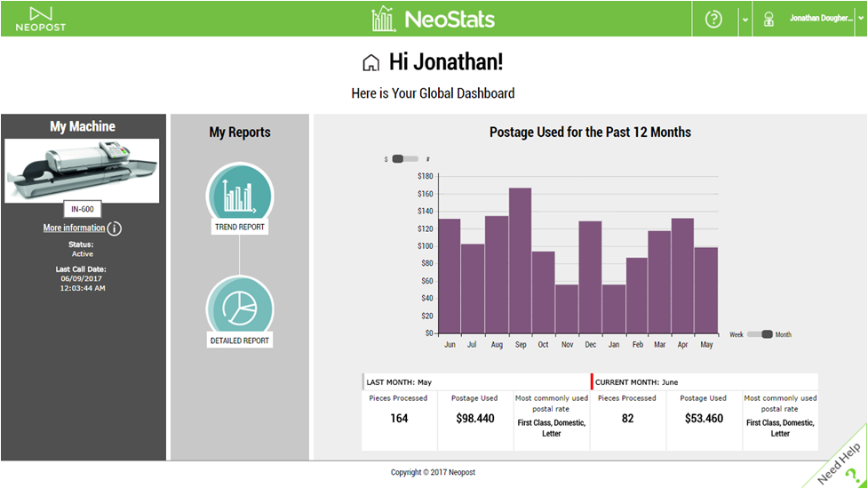Click the IN-600 model label
The width and height of the screenshot is (868, 489).
tap(83, 209)
